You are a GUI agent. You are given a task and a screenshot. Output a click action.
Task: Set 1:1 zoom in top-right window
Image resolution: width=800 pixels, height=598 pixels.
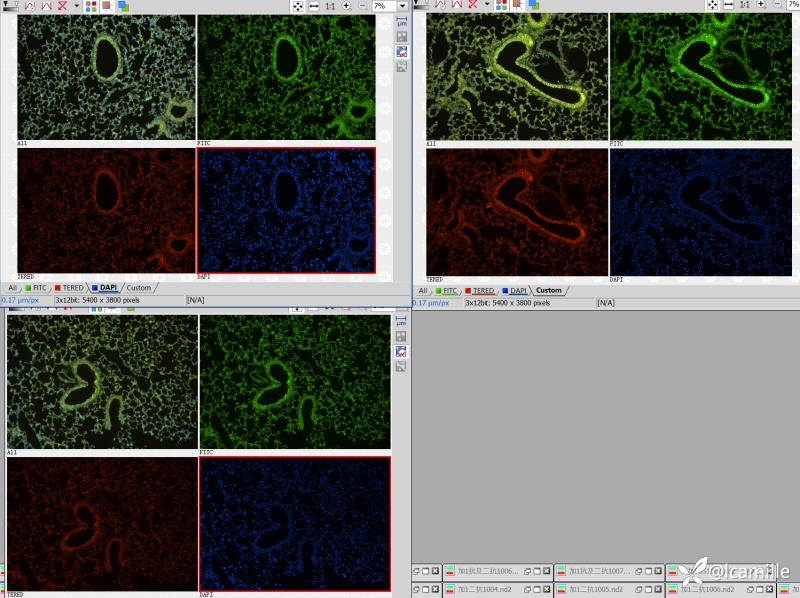click(x=745, y=5)
